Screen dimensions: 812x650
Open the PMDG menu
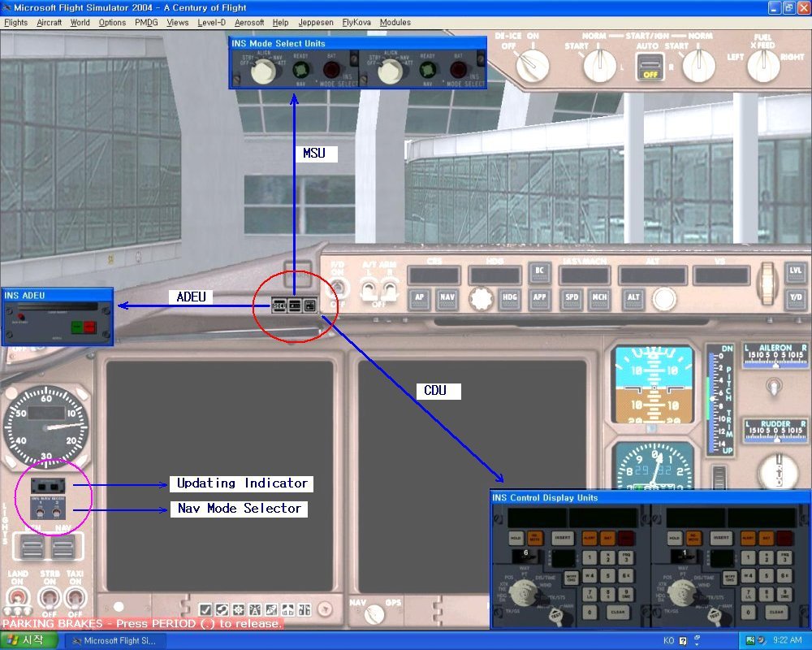coord(146,22)
